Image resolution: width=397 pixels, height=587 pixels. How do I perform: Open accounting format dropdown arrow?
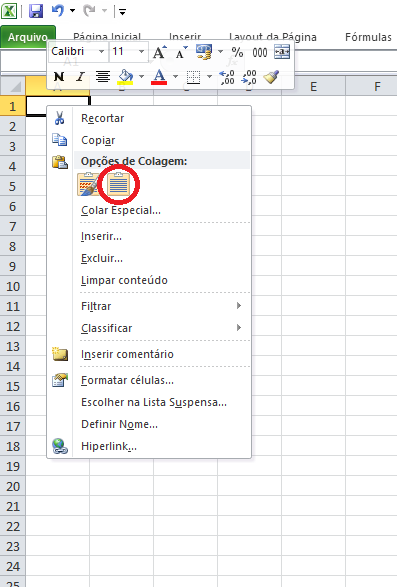pyautogui.click(x=221, y=52)
